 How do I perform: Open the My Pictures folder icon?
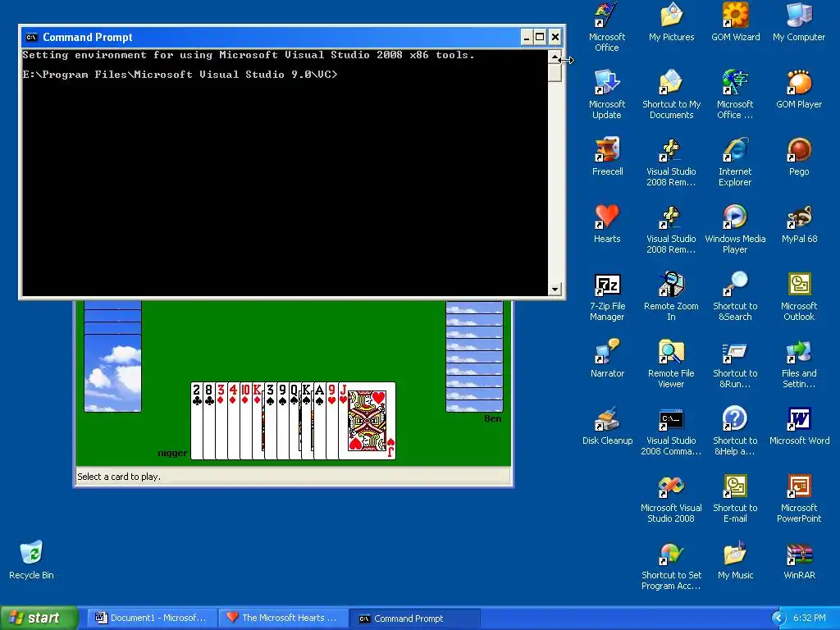tap(671, 22)
